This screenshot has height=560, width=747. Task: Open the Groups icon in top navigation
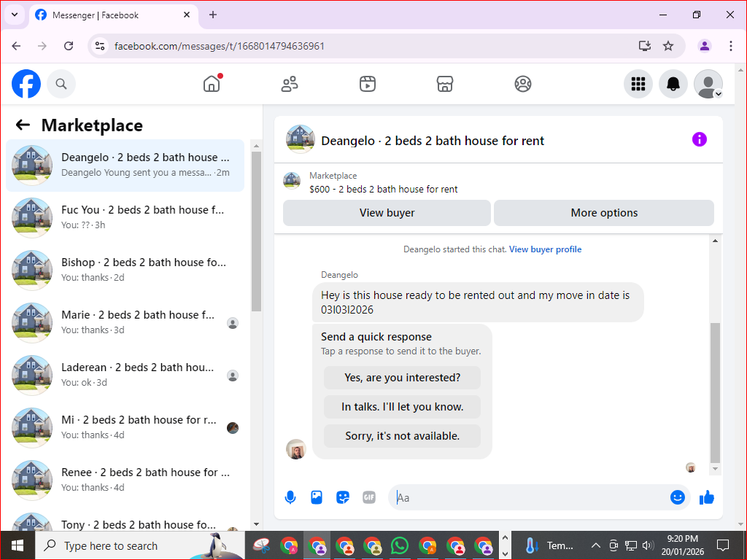[x=522, y=84]
